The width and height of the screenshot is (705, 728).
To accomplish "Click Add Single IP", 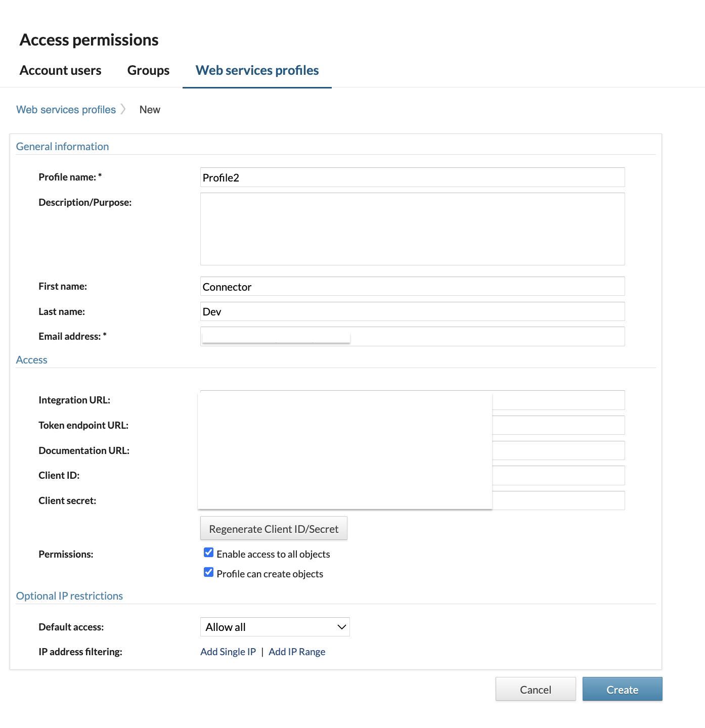I will (228, 651).
